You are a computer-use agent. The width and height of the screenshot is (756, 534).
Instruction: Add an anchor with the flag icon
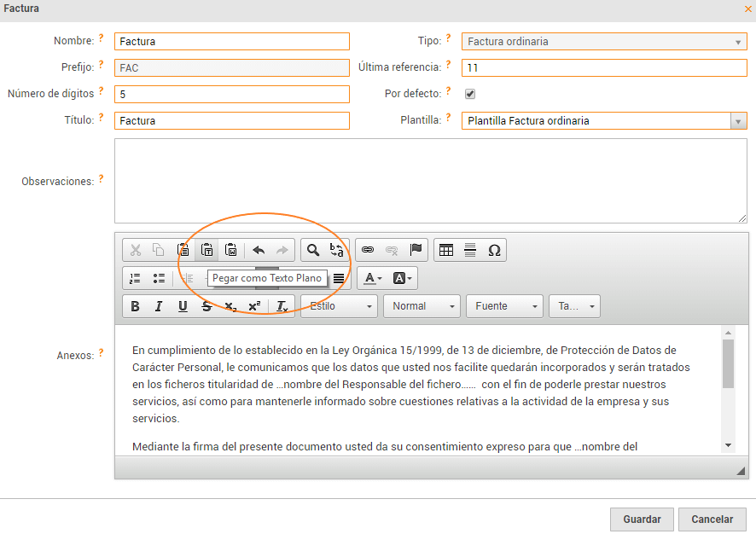[416, 250]
